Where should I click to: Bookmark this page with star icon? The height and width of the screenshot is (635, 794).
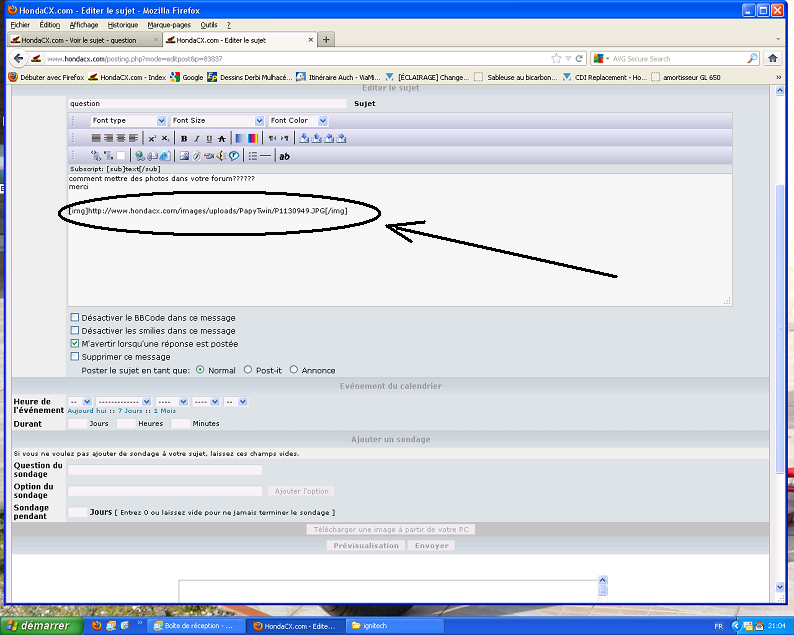[x=556, y=59]
